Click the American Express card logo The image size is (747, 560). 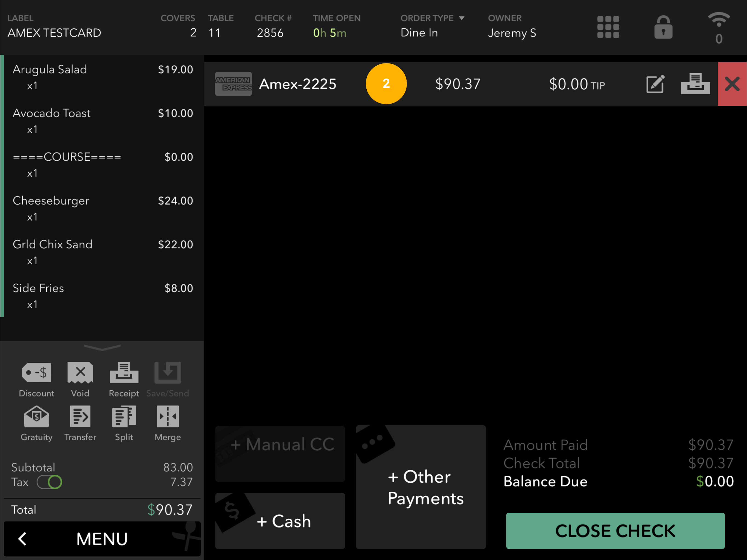[233, 84]
